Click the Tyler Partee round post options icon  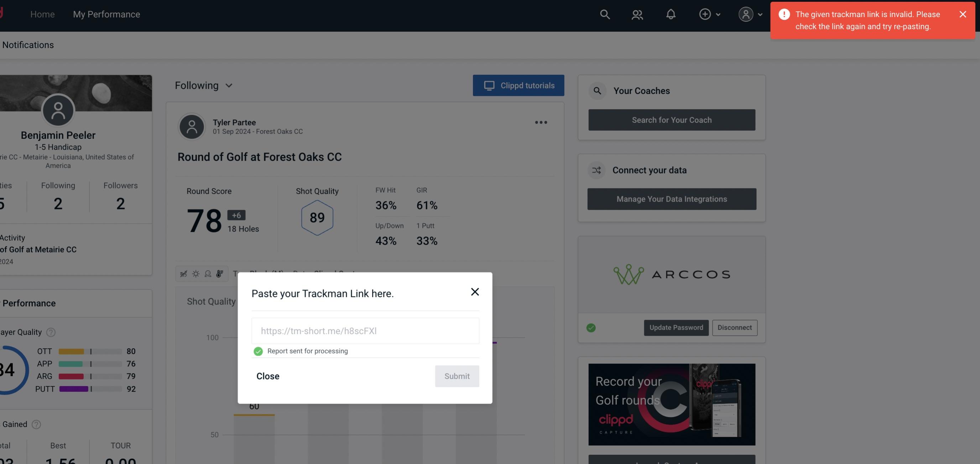pyautogui.click(x=541, y=122)
